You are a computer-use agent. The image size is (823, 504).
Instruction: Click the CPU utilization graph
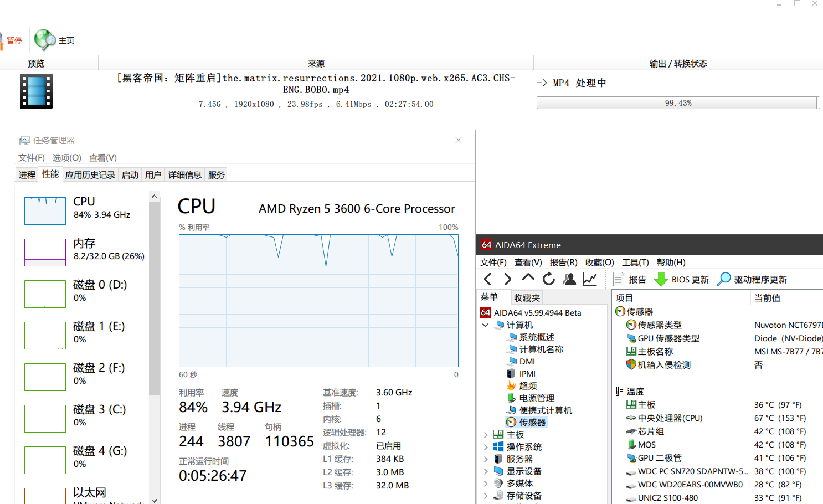[318, 301]
